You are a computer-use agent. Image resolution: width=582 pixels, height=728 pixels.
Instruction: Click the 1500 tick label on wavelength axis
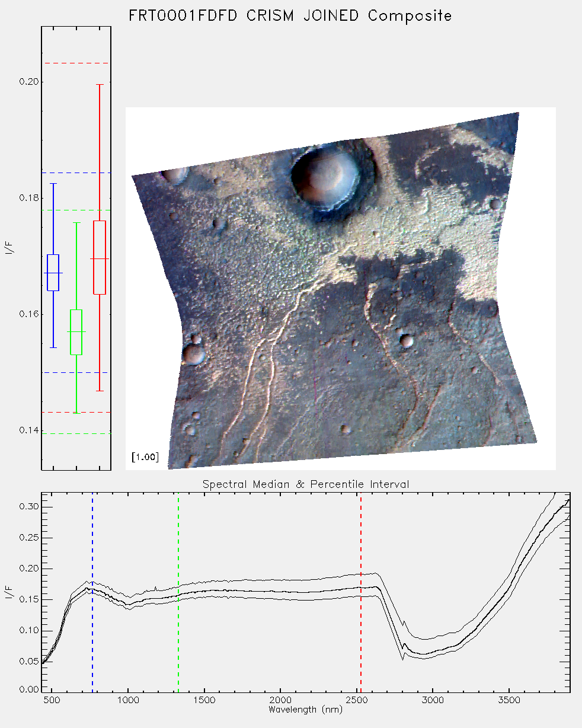(x=204, y=700)
